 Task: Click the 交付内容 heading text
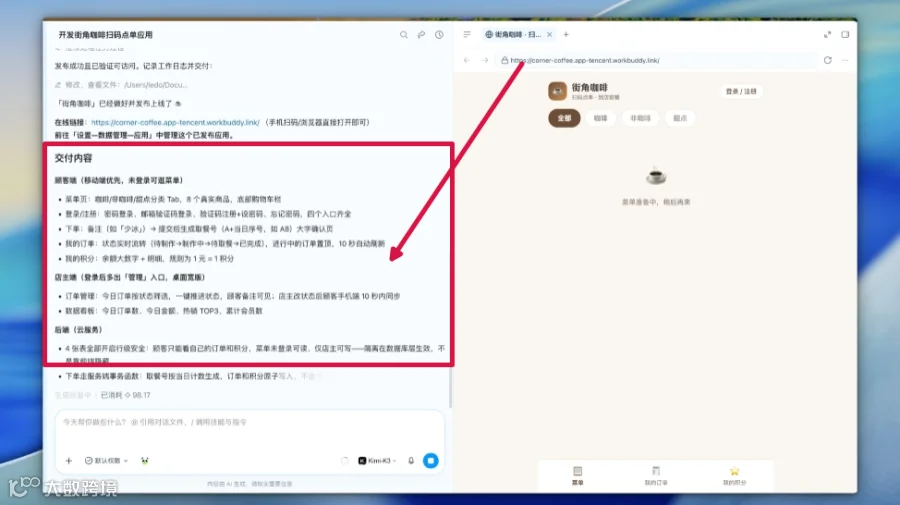[73, 158]
